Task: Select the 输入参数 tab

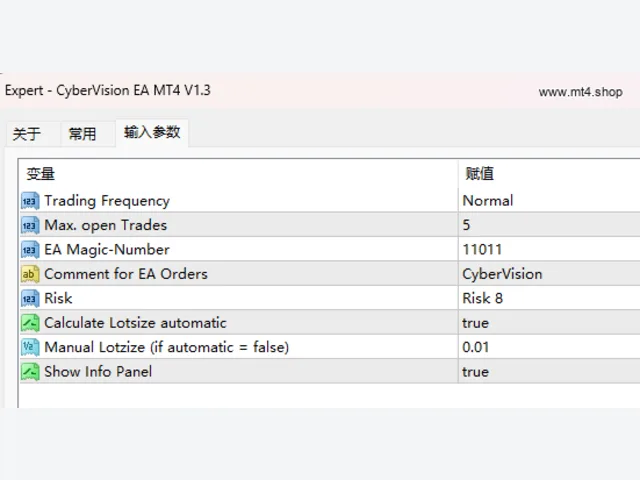Action: (152, 132)
